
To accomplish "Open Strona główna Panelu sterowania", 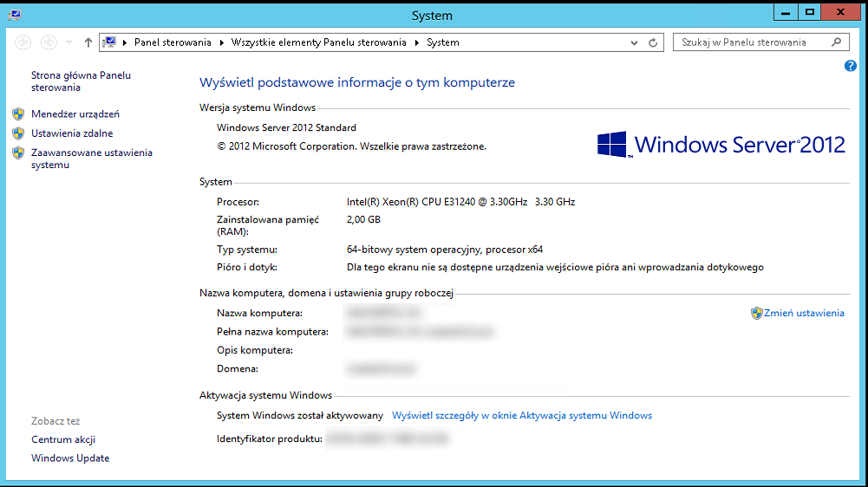I will point(81,81).
